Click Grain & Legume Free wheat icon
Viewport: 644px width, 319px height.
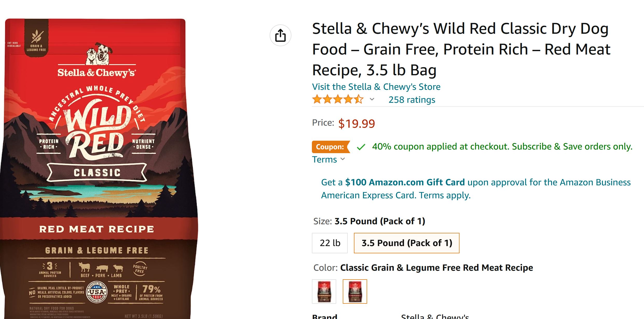tap(36, 37)
